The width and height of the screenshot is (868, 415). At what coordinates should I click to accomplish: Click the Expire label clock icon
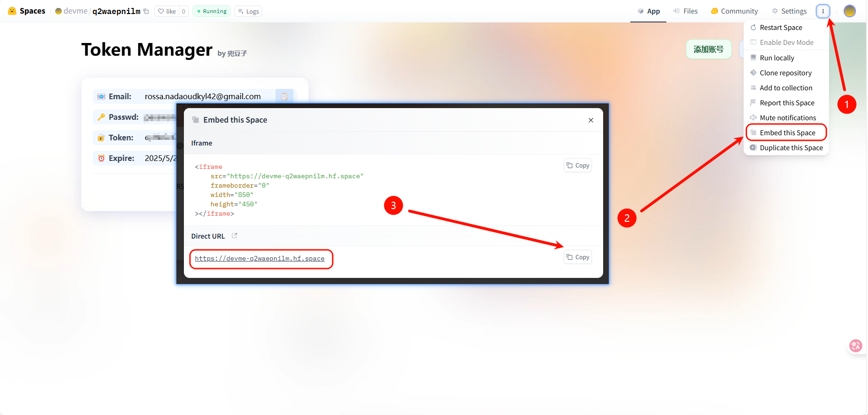(x=101, y=158)
